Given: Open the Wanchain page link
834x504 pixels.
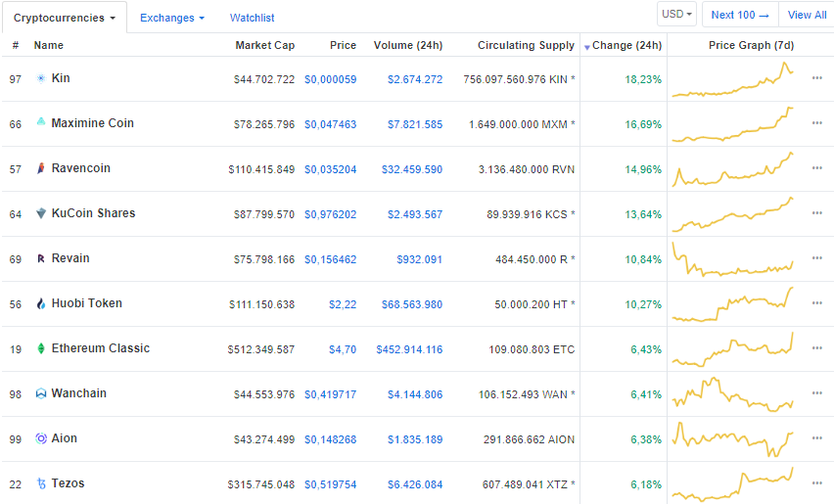Looking at the screenshot, I should pos(78,393).
